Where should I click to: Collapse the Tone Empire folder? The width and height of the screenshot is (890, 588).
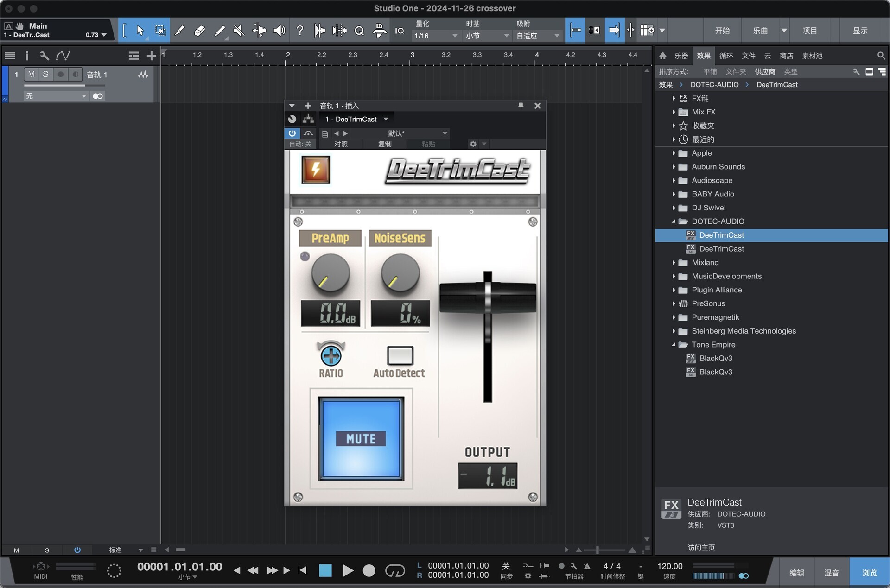674,345
